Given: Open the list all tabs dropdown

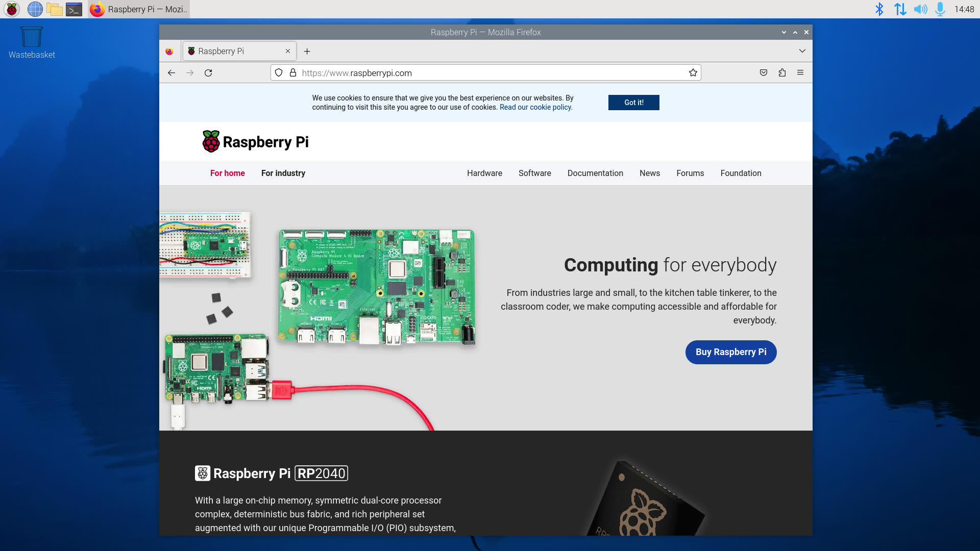Looking at the screenshot, I should point(802,51).
